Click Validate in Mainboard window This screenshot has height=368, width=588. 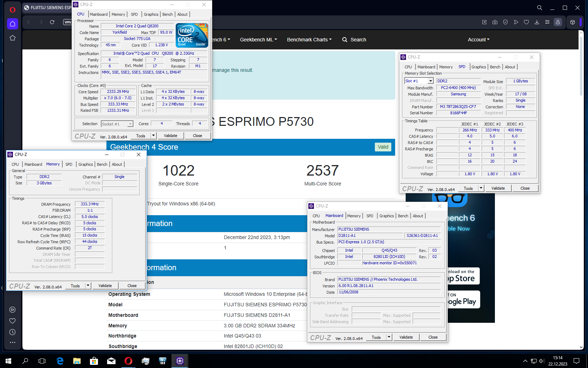[x=406, y=337]
